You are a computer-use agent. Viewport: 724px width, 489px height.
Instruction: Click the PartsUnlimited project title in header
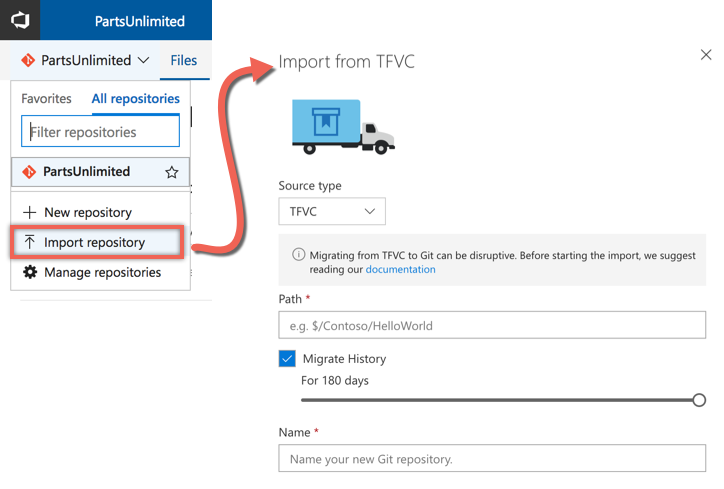click(x=139, y=21)
